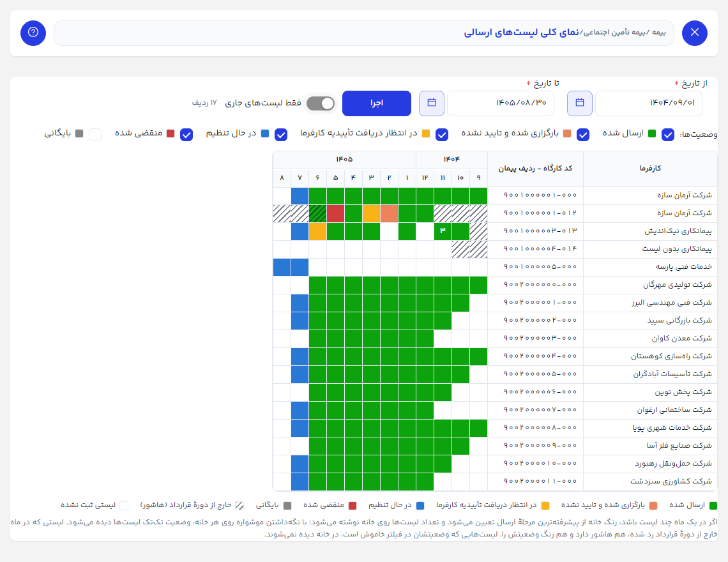The image size is (728, 562).
Task: Click کد کارگاه - ردیف پیمان header
Action: 535,169
